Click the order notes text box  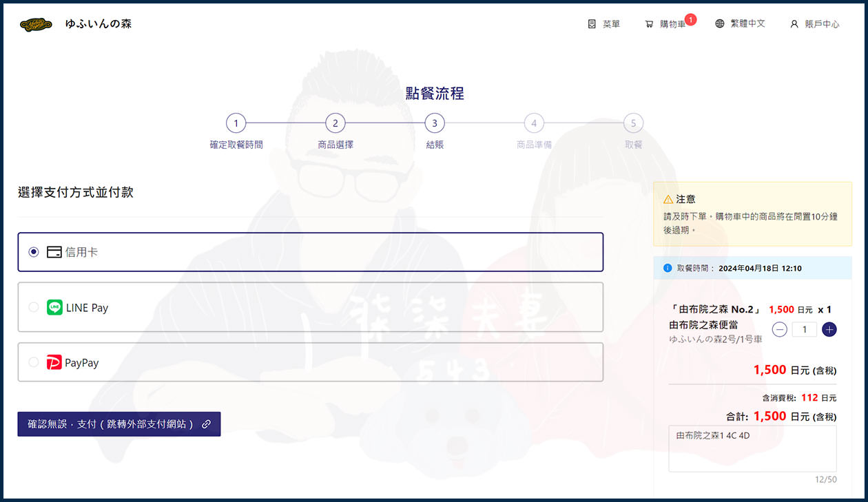point(752,448)
